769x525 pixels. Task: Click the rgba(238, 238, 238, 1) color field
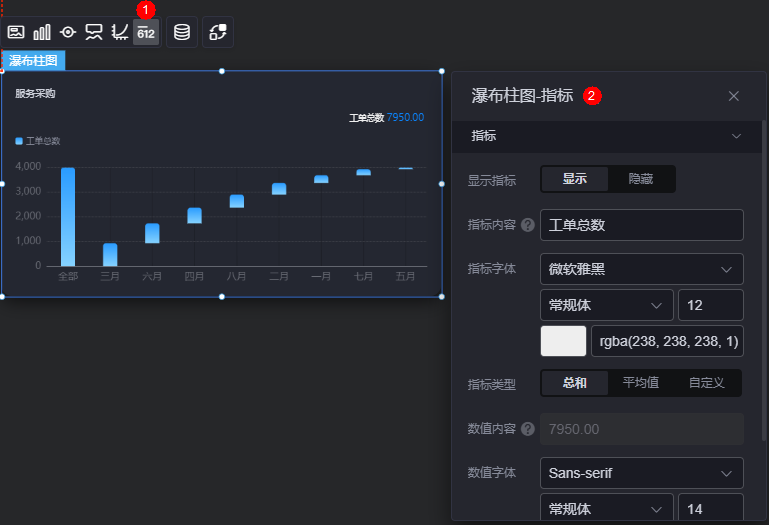tap(667, 341)
